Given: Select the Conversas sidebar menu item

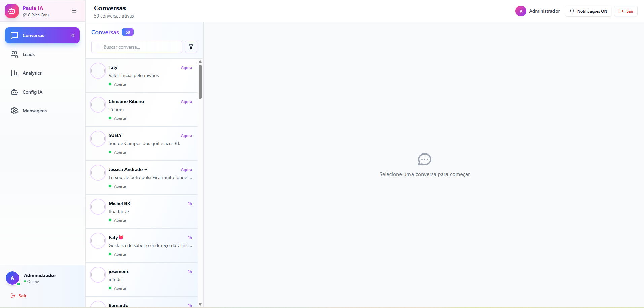Looking at the screenshot, I should pos(42,35).
